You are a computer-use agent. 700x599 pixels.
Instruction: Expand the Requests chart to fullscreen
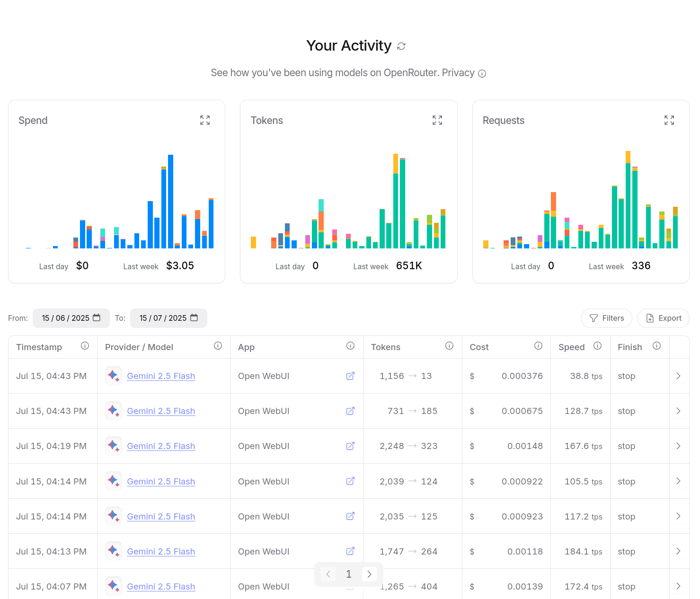(669, 120)
